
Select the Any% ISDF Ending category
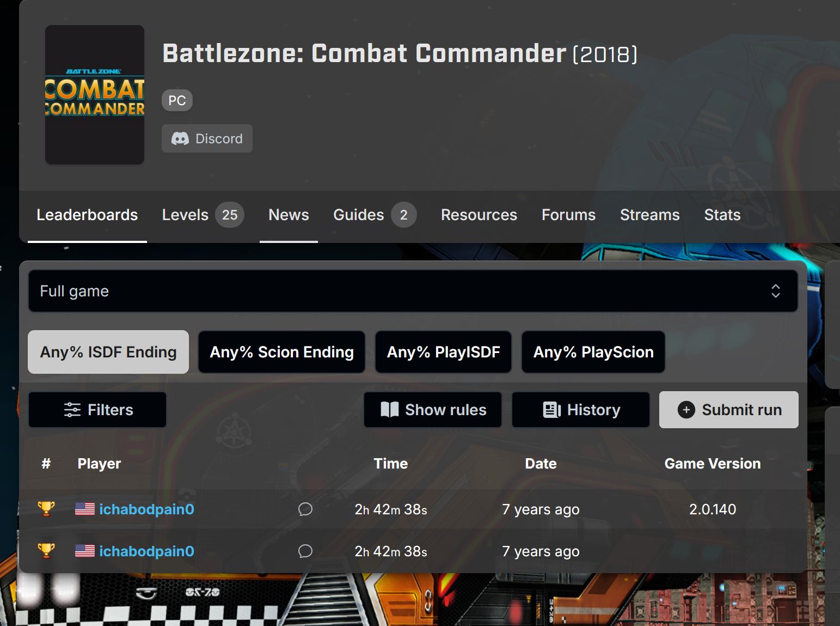(108, 352)
